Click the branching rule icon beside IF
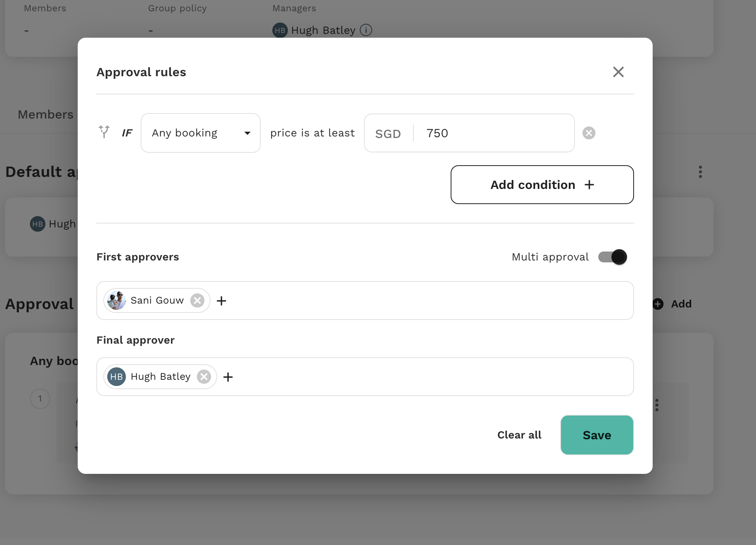756x545 pixels. click(x=104, y=132)
